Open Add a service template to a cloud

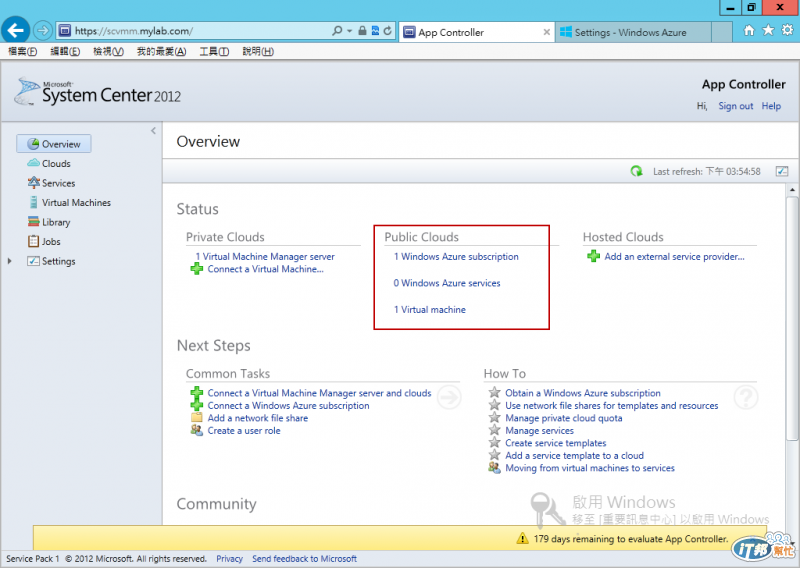click(x=574, y=455)
